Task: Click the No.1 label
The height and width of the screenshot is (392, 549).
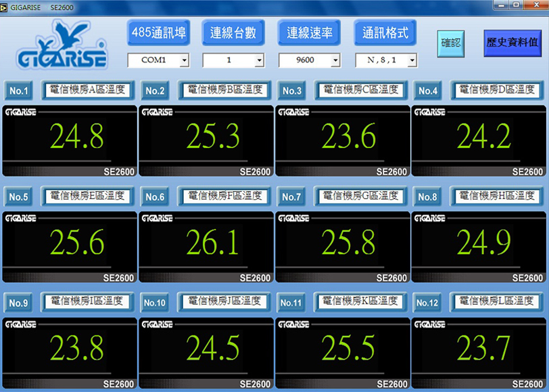Action: click(x=18, y=91)
